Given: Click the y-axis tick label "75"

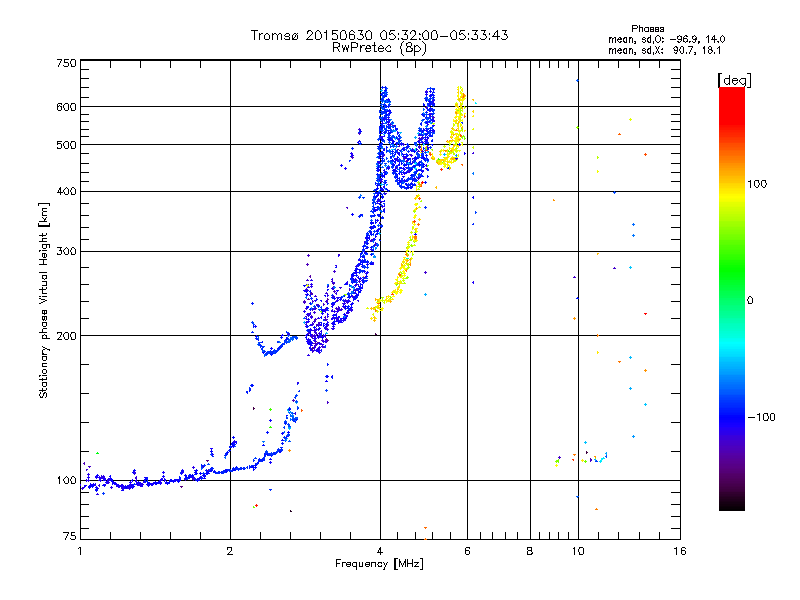Looking at the screenshot, I should tap(70, 536).
